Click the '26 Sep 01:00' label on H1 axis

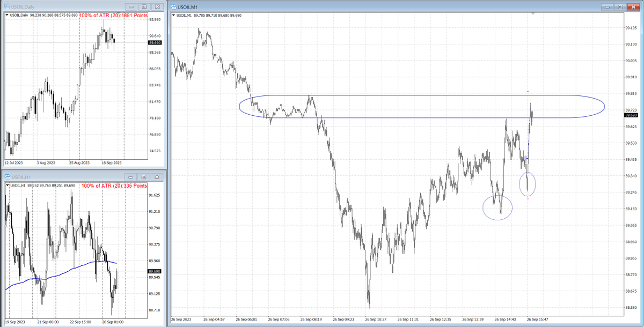coord(114,323)
